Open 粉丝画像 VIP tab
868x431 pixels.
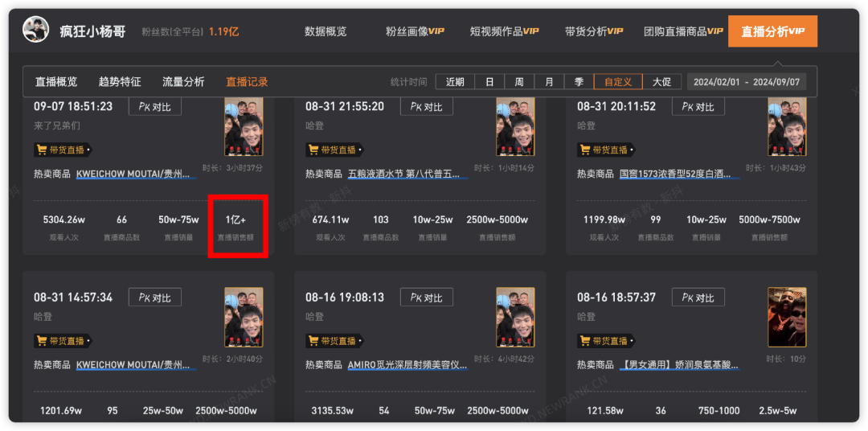pos(415,31)
